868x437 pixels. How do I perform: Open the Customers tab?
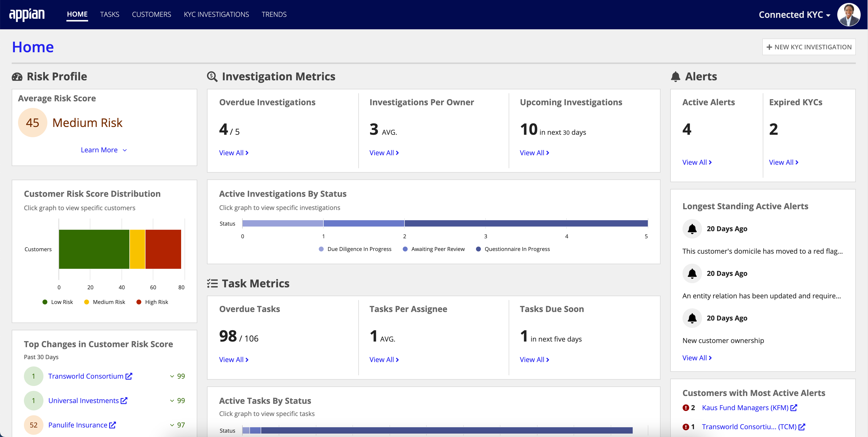152,14
